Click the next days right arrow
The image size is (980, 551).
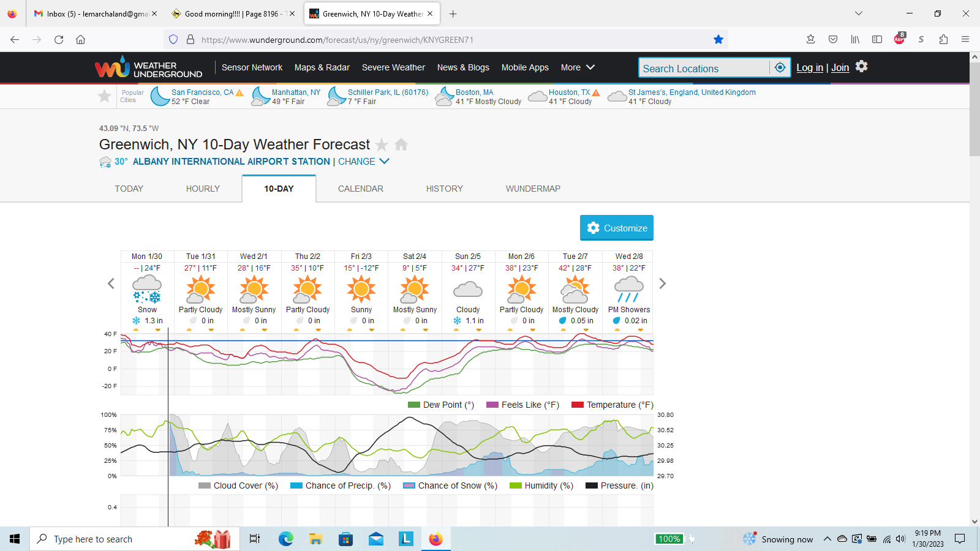(662, 283)
